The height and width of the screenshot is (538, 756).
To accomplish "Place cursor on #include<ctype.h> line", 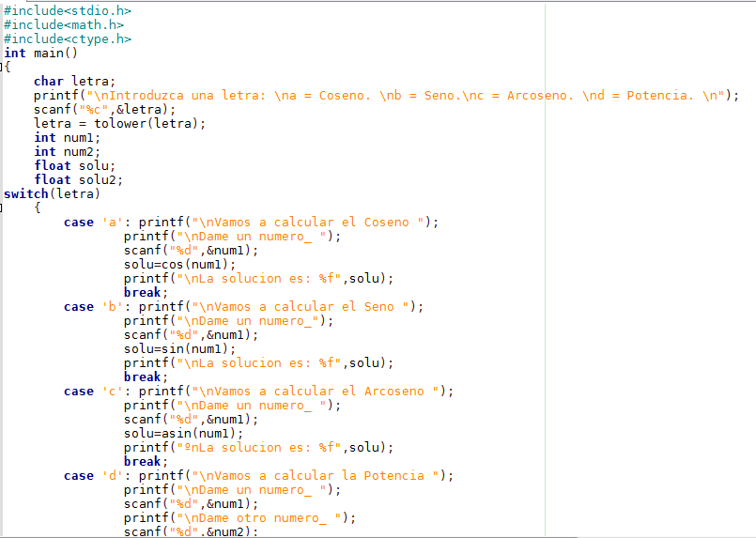I will point(68,38).
